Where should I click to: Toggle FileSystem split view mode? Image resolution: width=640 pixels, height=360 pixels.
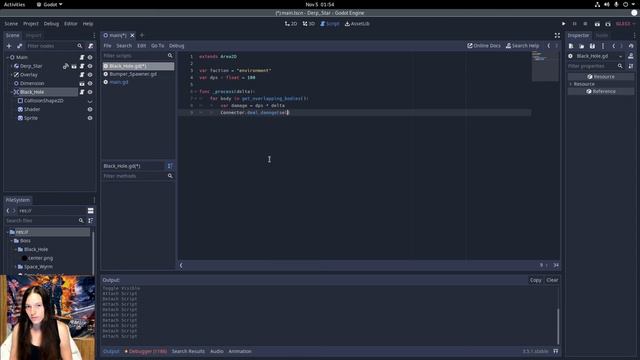91,211
